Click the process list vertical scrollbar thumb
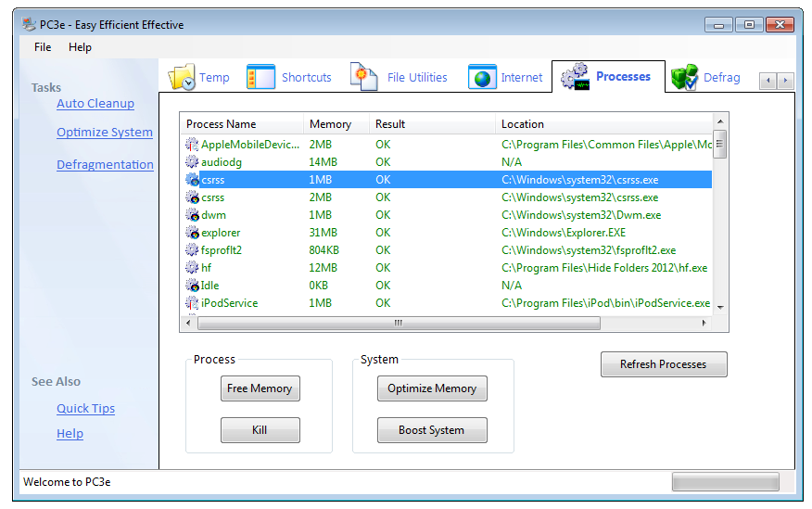812x509 pixels. 720,145
